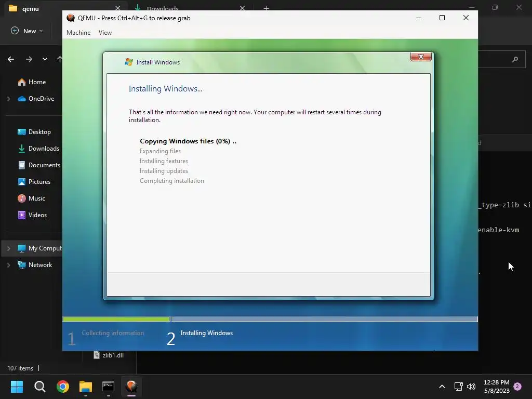
Task: Open the Windows Start menu
Action: pos(17,387)
